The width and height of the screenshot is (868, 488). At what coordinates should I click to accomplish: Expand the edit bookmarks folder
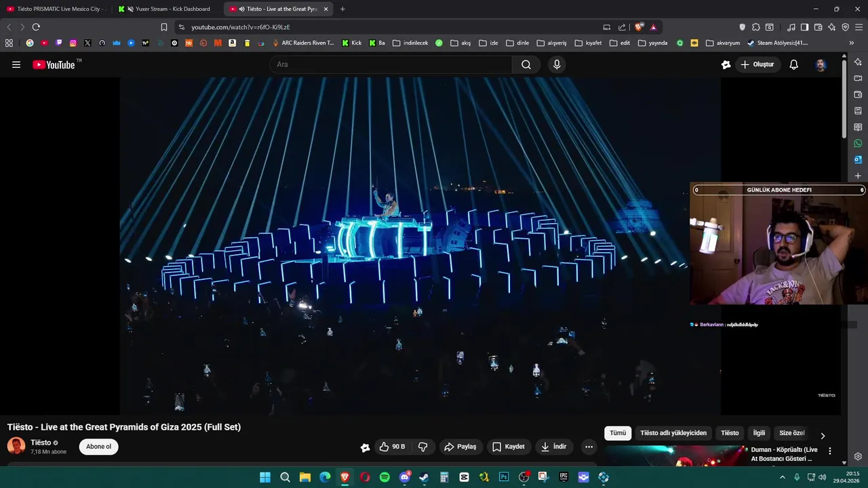point(620,43)
